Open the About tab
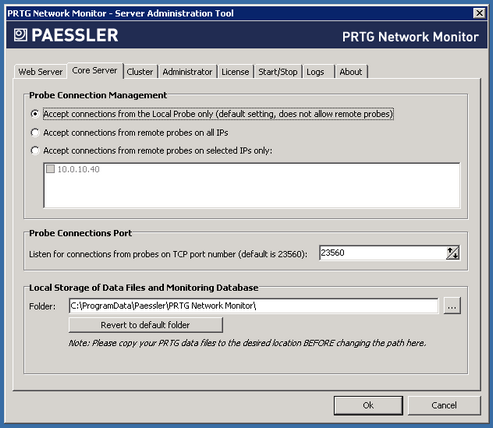 tap(351, 72)
